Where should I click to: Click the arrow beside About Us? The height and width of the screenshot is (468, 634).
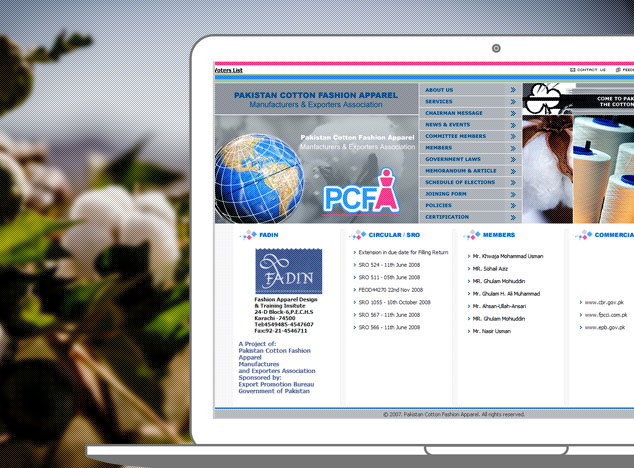point(513,90)
